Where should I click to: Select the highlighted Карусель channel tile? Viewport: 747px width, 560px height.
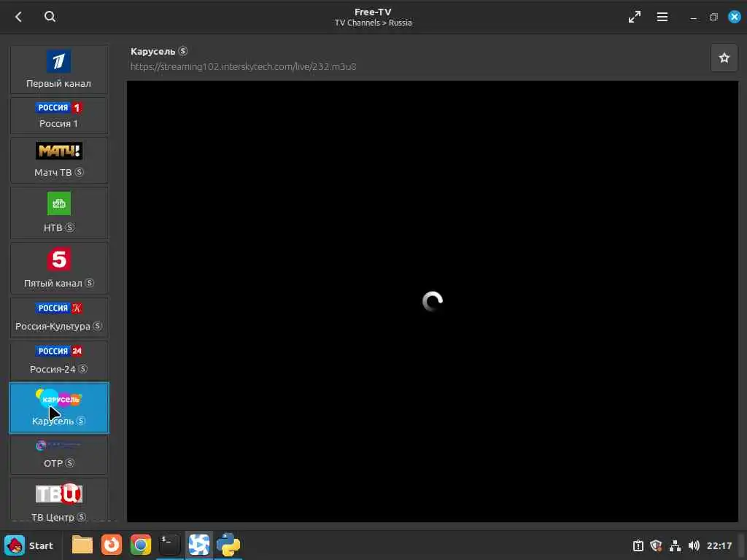click(x=59, y=408)
